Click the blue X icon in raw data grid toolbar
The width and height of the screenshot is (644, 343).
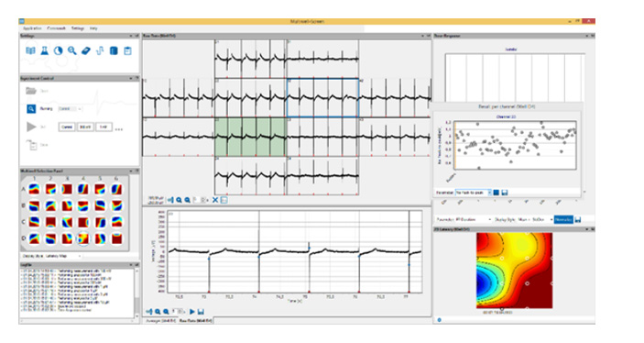[x=215, y=200]
